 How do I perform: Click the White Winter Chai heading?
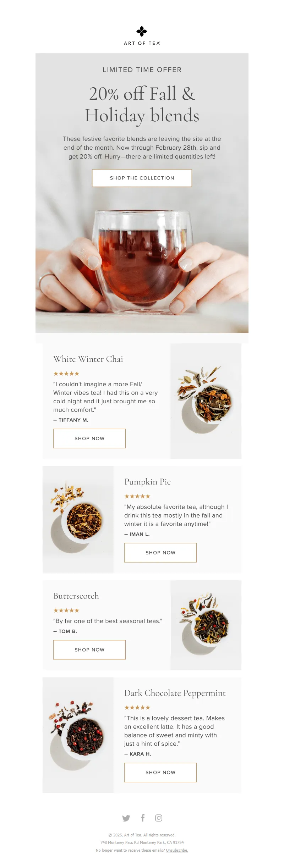[88, 359]
